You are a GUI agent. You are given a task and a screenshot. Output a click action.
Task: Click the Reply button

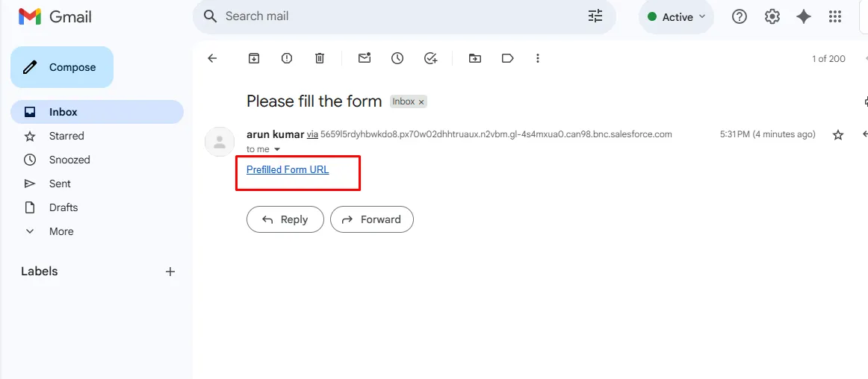pos(285,219)
